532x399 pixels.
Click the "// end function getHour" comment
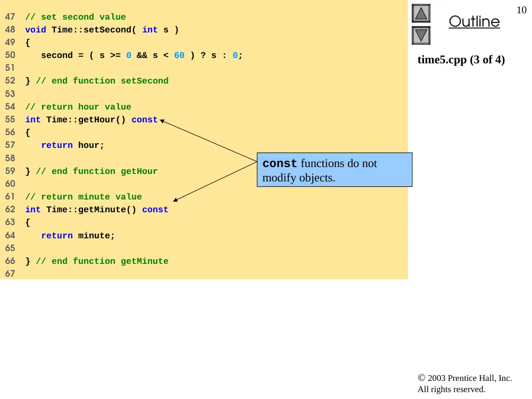point(97,171)
